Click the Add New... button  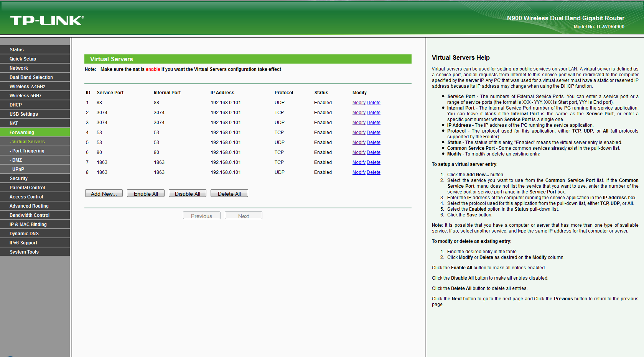click(x=104, y=193)
